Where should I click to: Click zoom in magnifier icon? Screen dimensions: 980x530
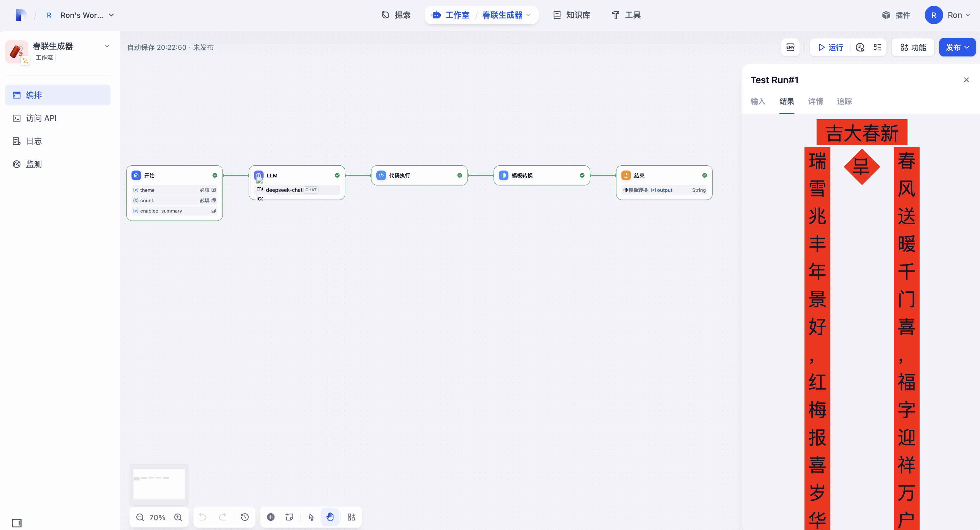click(178, 517)
